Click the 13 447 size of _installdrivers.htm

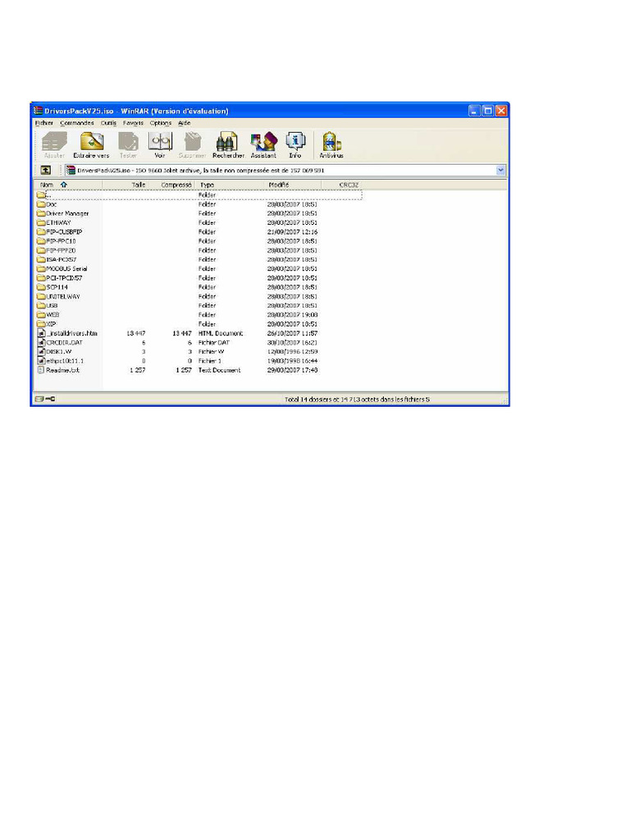tap(135, 333)
